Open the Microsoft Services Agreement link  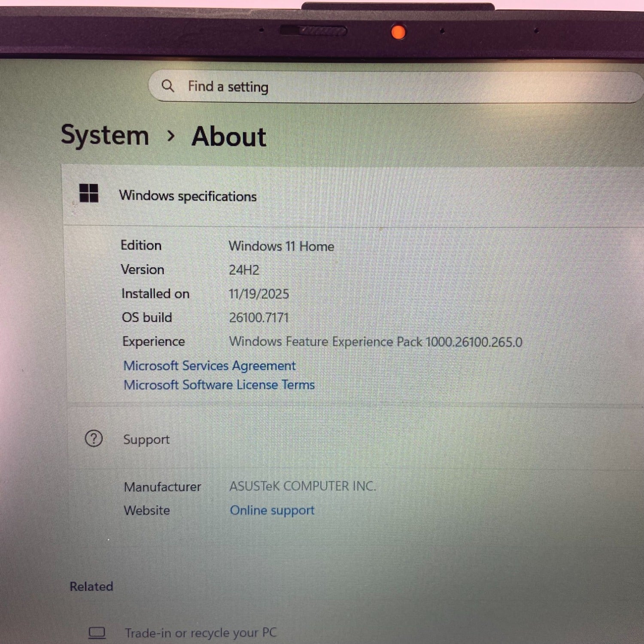click(x=210, y=365)
